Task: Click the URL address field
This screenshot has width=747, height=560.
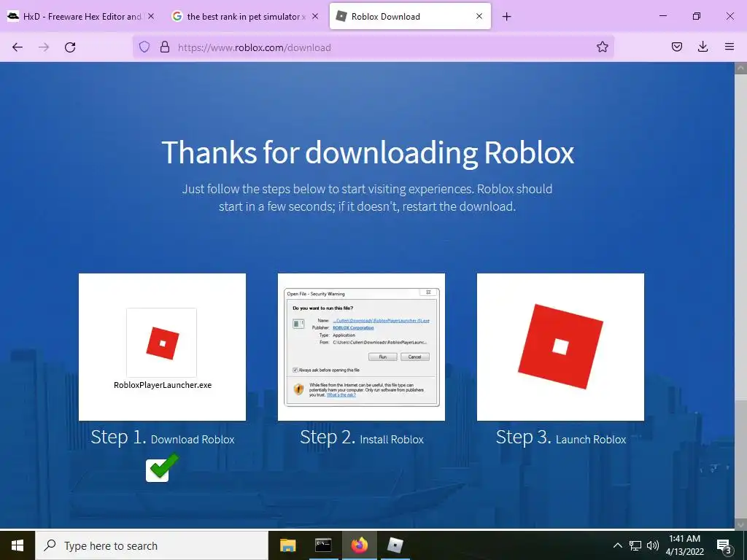Action: (x=373, y=47)
